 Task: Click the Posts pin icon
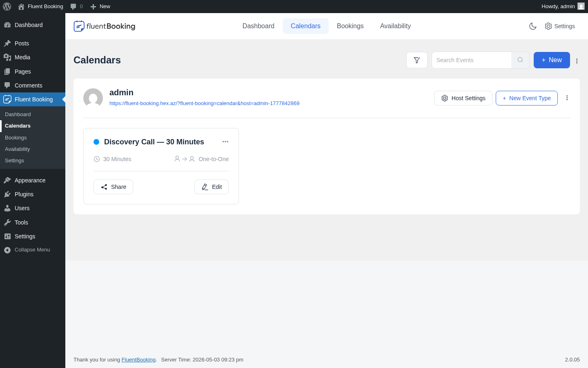point(7,43)
